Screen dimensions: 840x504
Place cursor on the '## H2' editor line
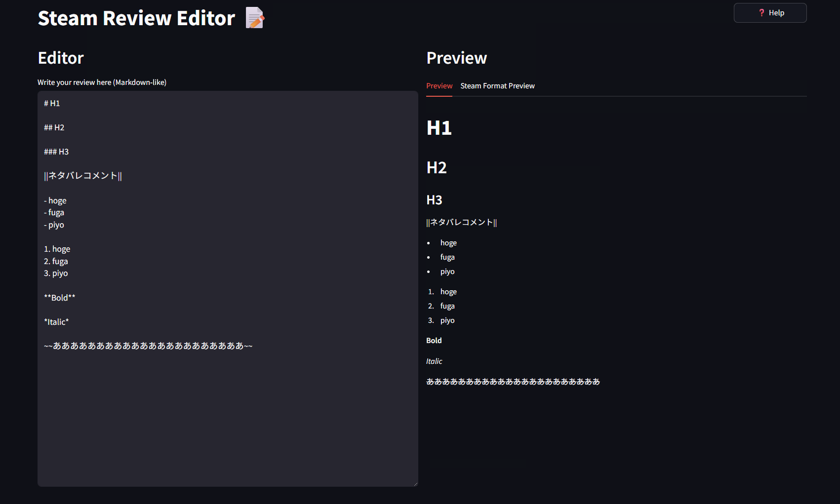pyautogui.click(x=54, y=128)
